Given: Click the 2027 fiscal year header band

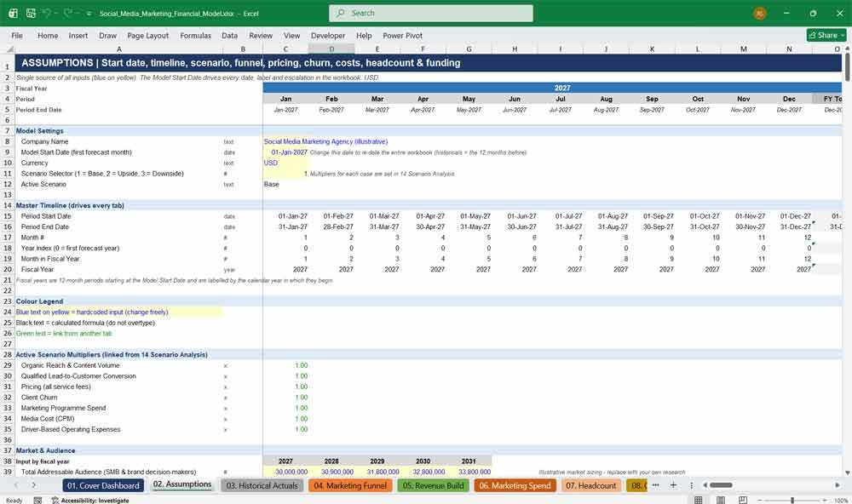Looking at the screenshot, I should tap(553, 88).
